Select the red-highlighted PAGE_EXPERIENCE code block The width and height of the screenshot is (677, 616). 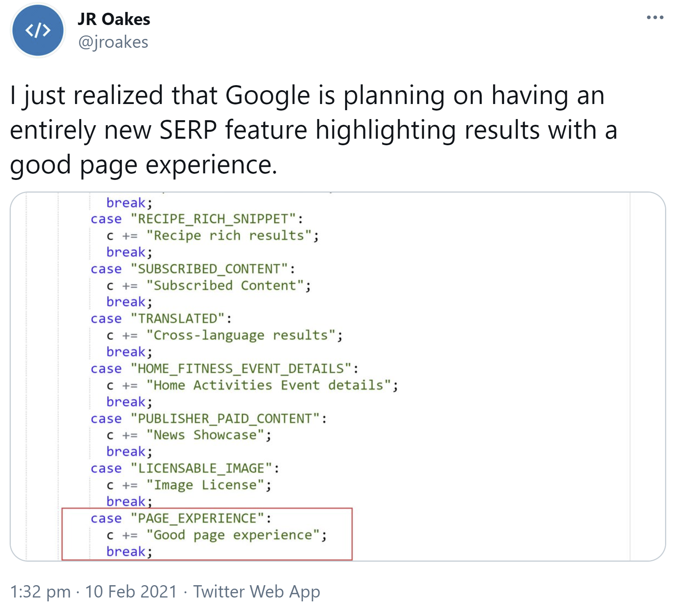point(208,535)
